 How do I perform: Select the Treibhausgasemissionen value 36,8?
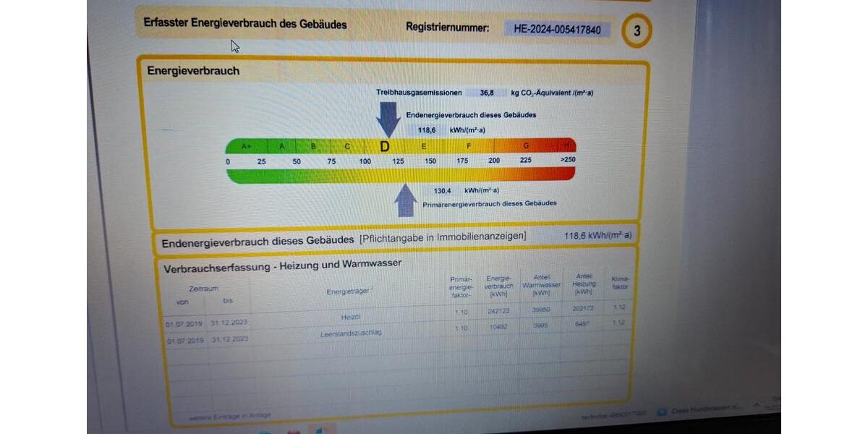coord(487,93)
